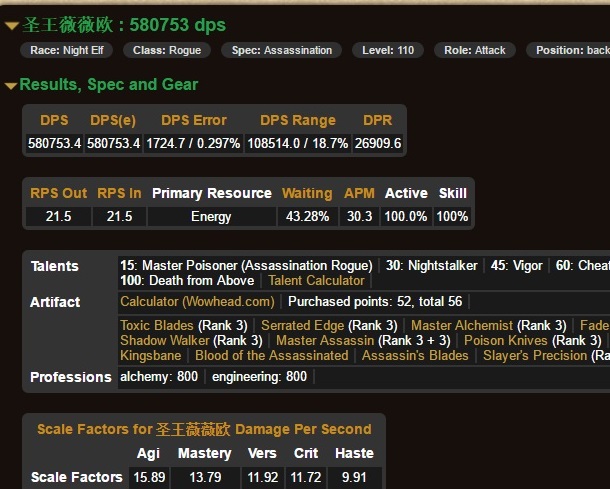Click the Class: Rogue tag

tap(160, 50)
